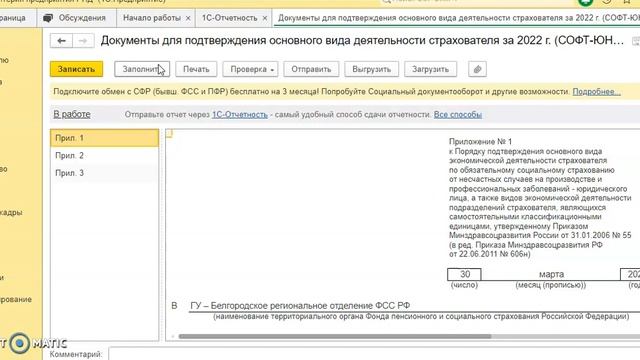Image resolution: width=640 pixels, height=360 pixels.
Task: Click the Отправить button
Action: point(311,69)
